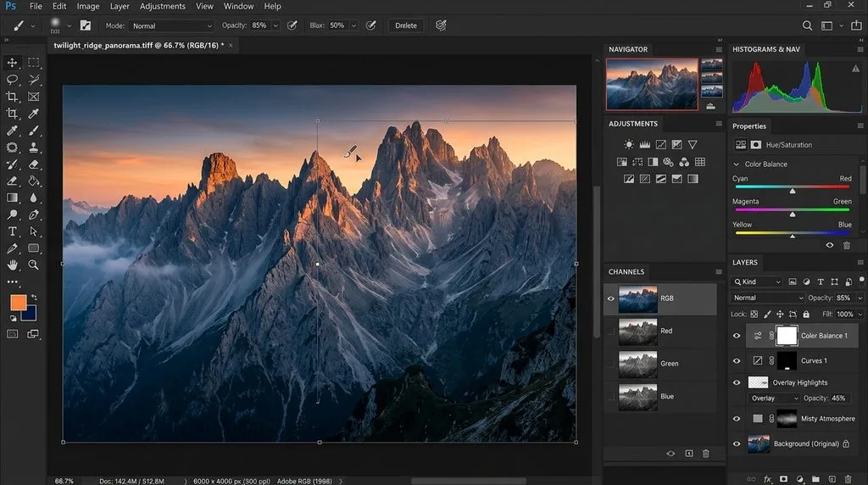Select the Green channel row

pos(659,364)
